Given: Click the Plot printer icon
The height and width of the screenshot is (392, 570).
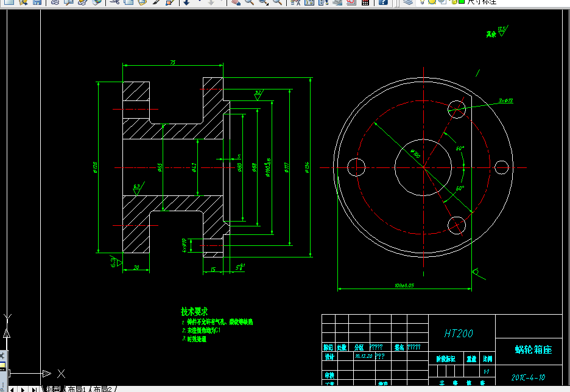Looking at the screenshot, I should [x=55, y=2].
